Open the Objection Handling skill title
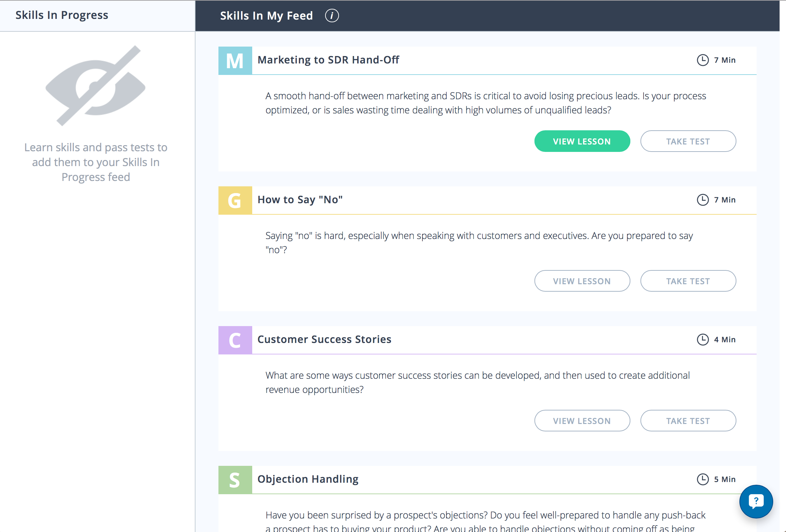The height and width of the screenshot is (532, 786). click(x=308, y=479)
